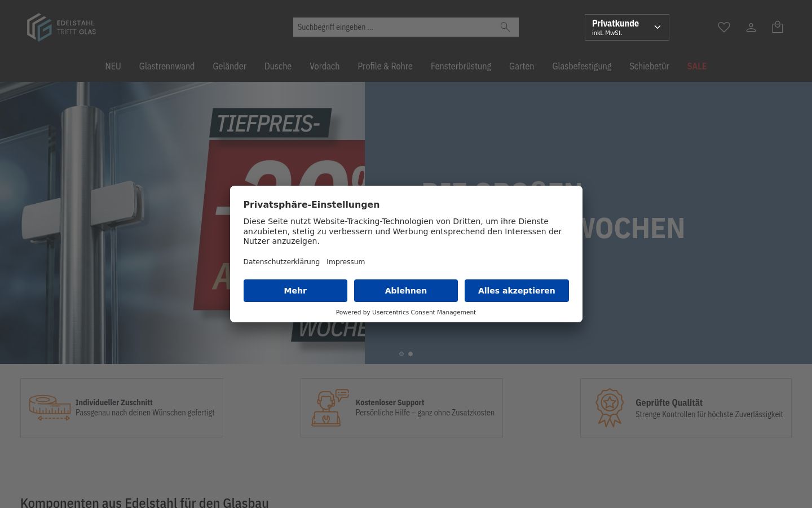
Task: Open the Impressum link
Action: click(346, 261)
